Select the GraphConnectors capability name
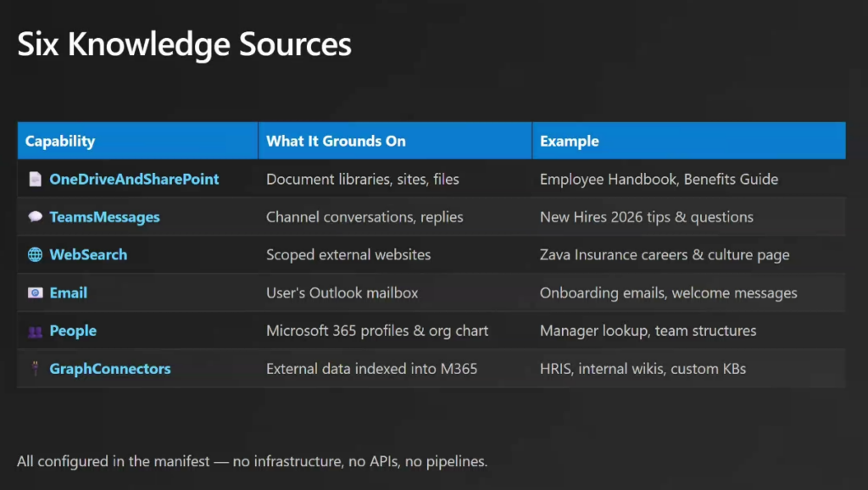 [110, 369]
